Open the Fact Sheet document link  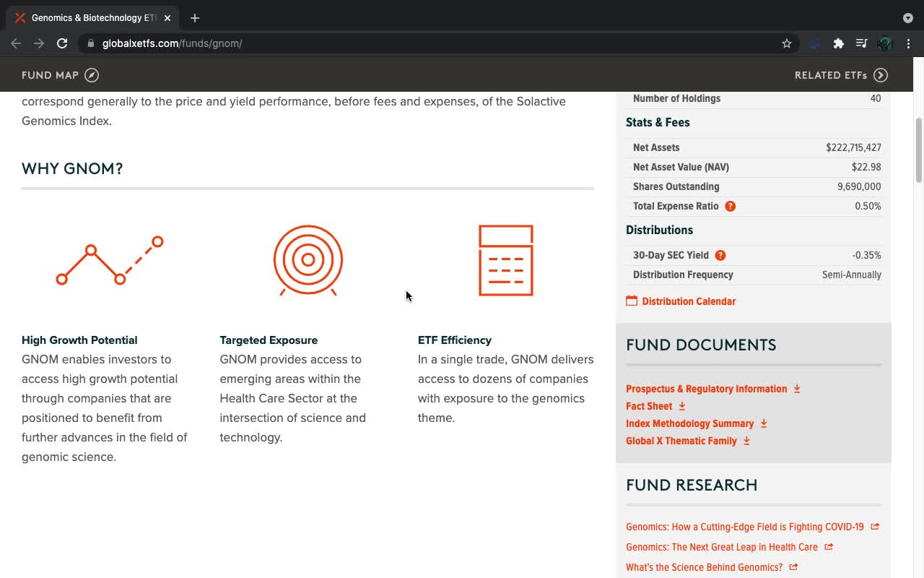(649, 406)
